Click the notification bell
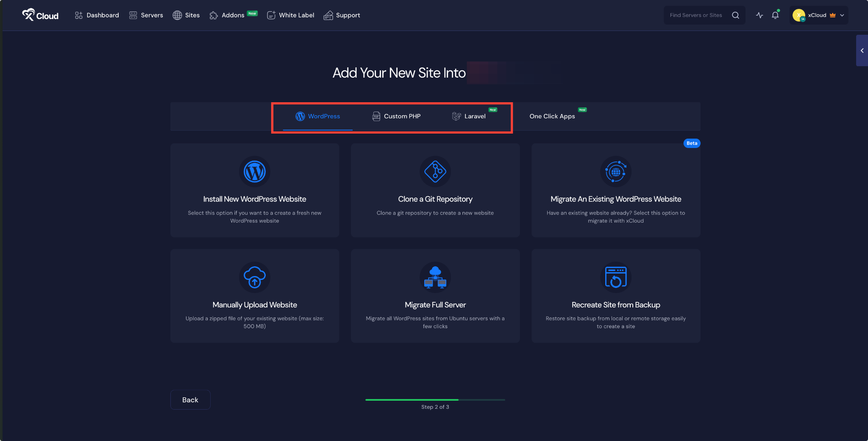The image size is (868, 441). coord(775,15)
